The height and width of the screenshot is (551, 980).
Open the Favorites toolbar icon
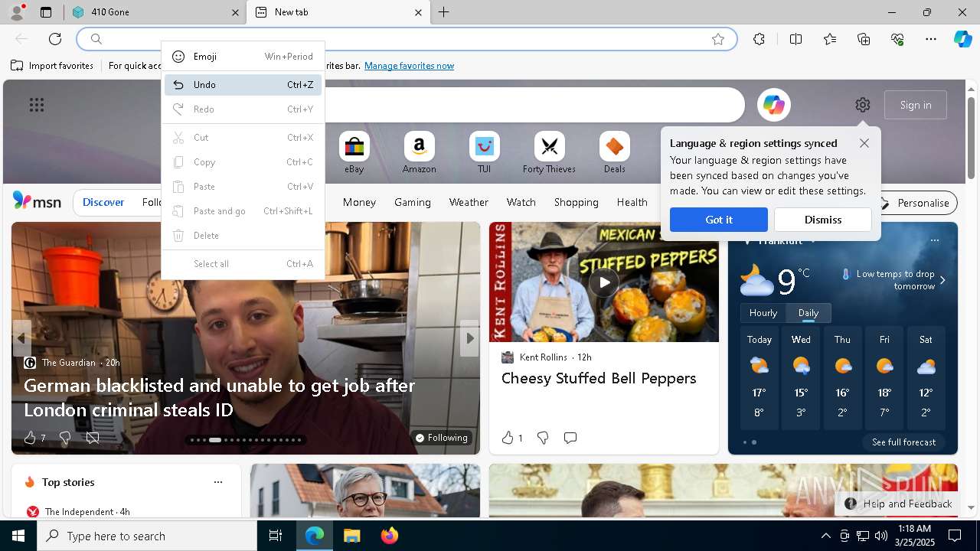[x=830, y=39]
